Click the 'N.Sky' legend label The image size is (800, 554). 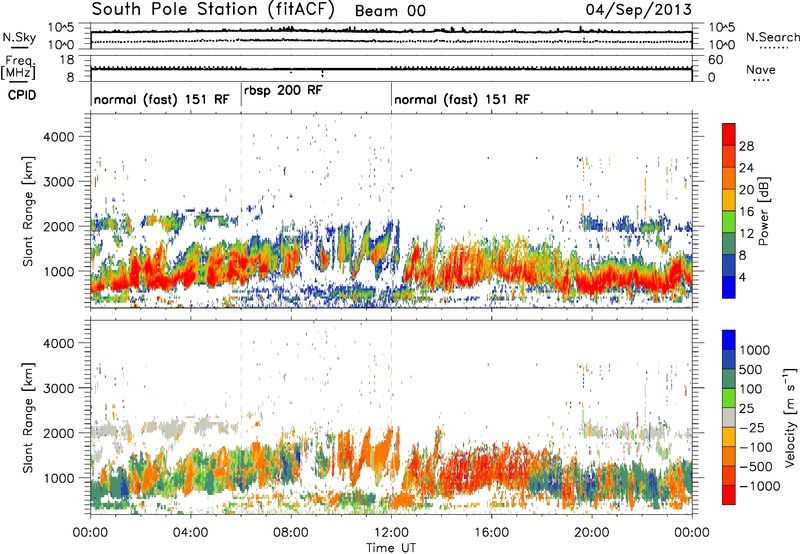click(x=19, y=37)
